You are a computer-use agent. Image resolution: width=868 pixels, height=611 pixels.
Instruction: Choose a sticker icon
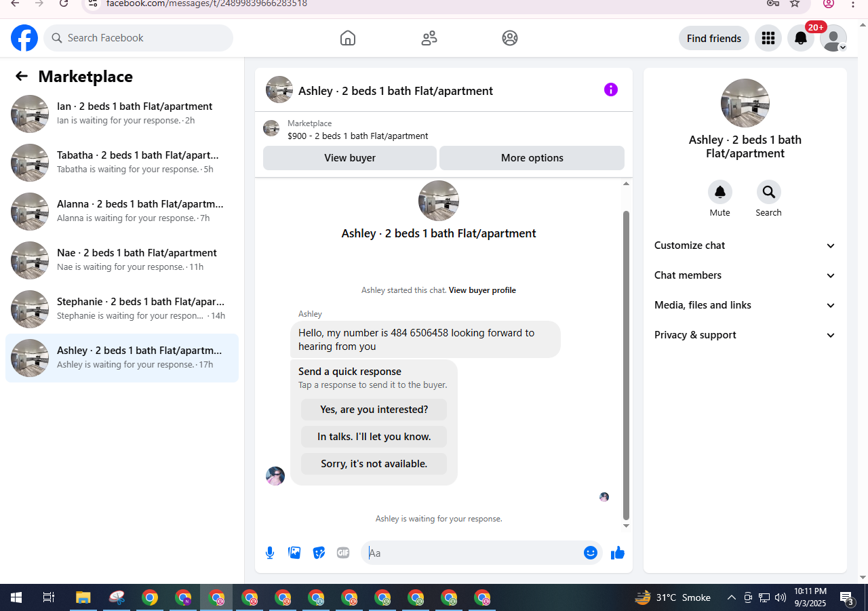[x=319, y=553]
